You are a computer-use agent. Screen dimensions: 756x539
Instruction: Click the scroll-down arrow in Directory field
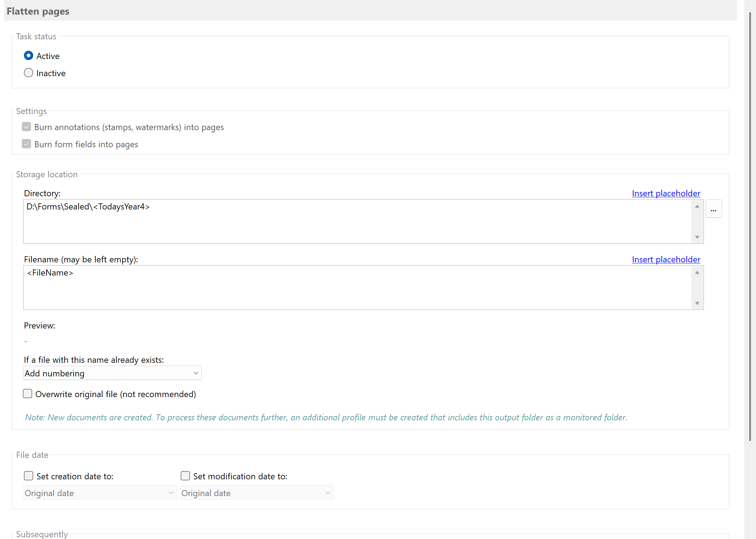tap(696, 237)
